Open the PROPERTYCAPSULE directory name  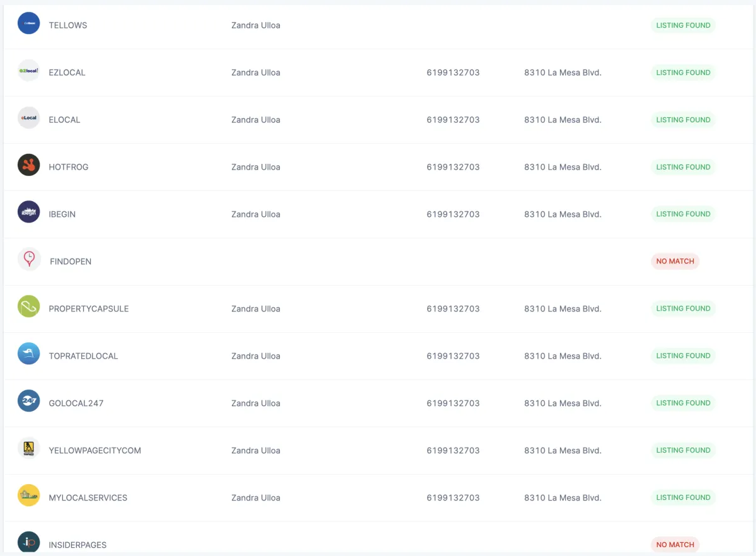(89, 309)
